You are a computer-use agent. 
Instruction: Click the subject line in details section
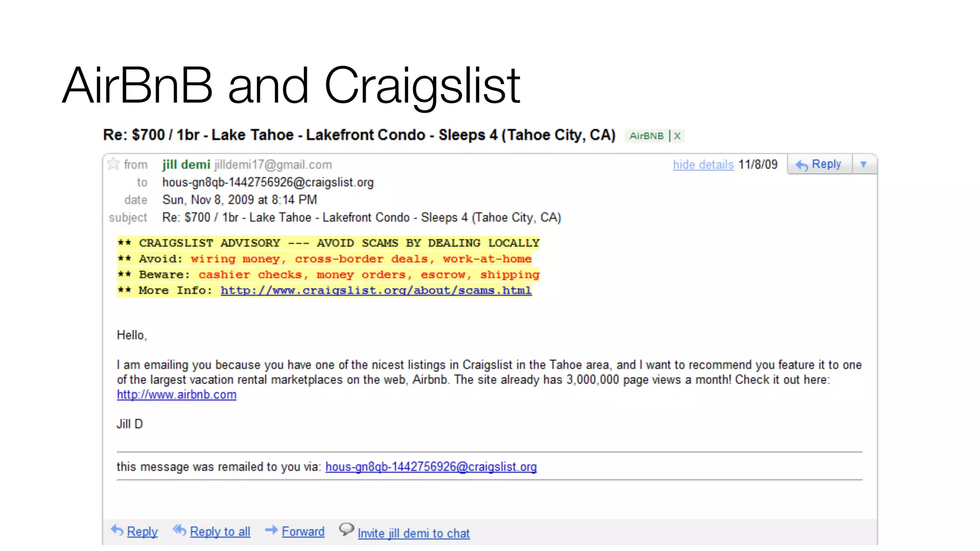pos(362,217)
